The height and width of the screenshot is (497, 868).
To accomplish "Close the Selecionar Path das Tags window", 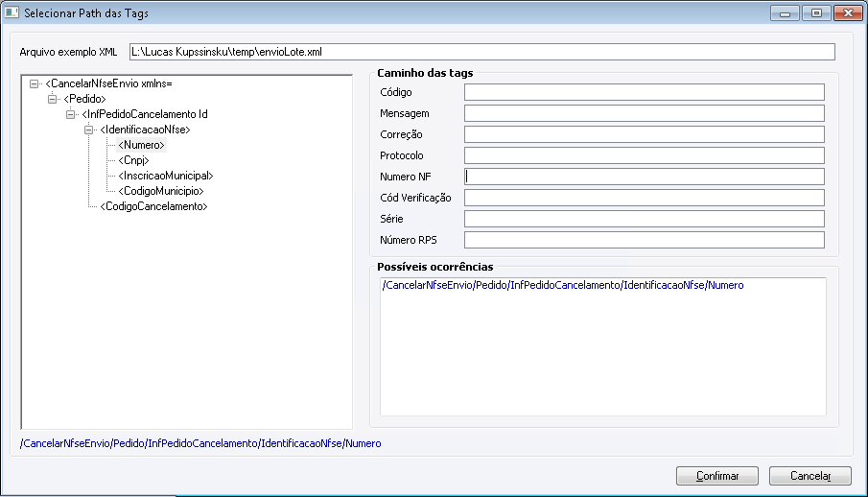I will (x=848, y=12).
